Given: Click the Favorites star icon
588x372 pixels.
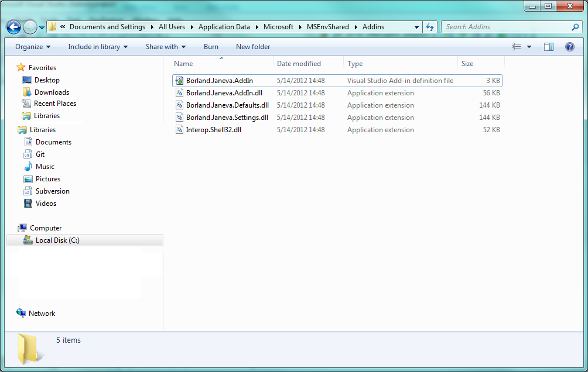Looking at the screenshot, I should point(21,67).
